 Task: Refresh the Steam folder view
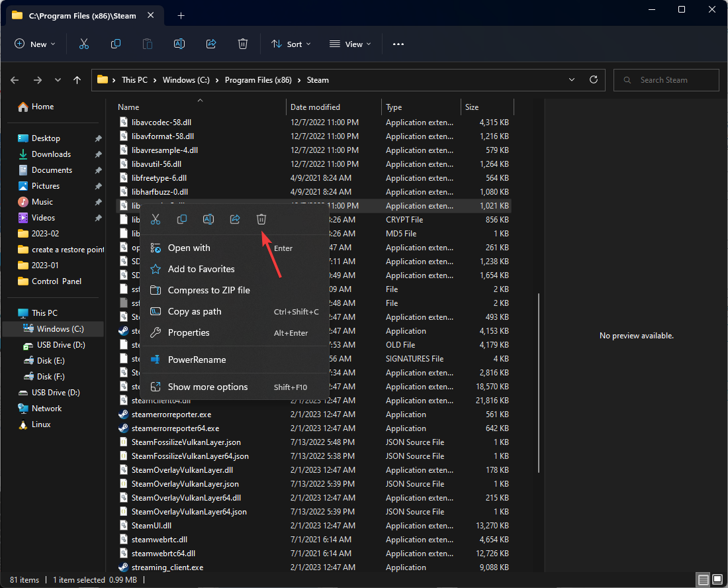pyautogui.click(x=594, y=80)
